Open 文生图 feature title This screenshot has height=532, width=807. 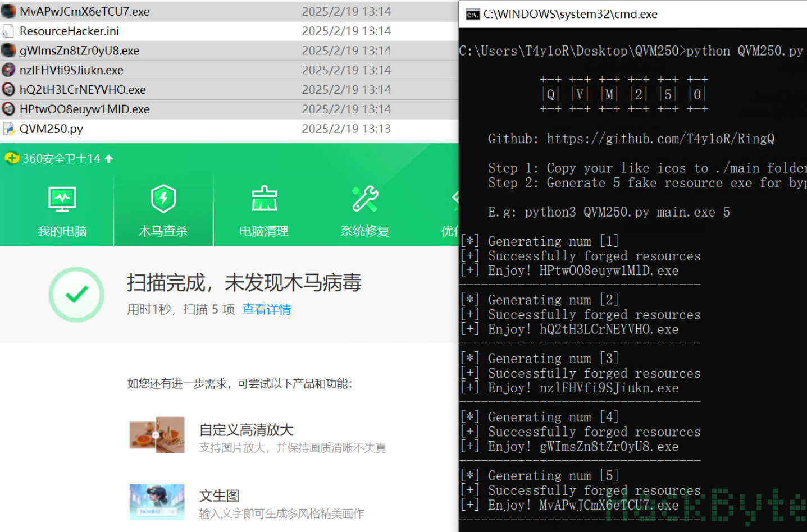pyautogui.click(x=220, y=496)
